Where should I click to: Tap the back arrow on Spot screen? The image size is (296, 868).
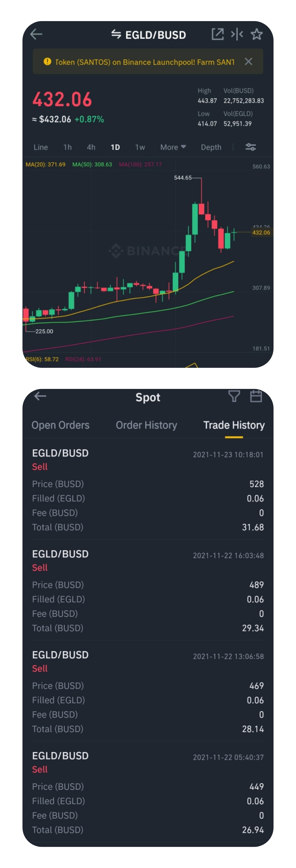coord(40,396)
